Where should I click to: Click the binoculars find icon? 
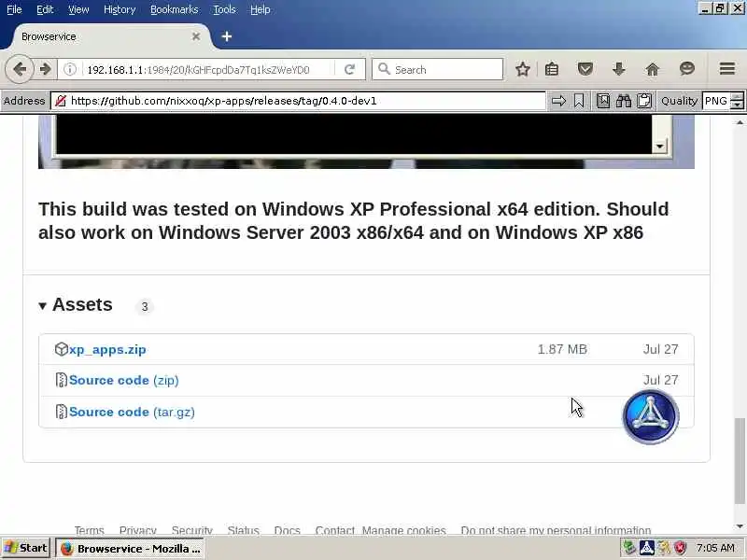[623, 101]
